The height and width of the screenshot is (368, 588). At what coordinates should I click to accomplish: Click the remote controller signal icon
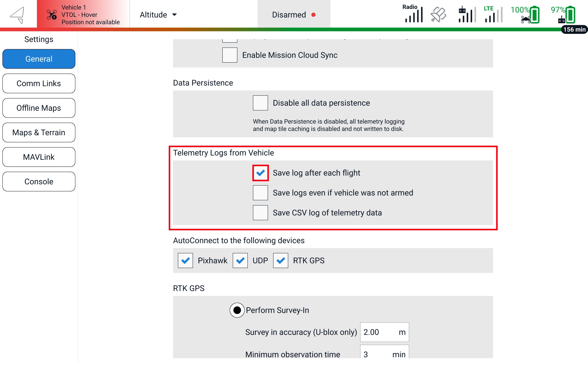[467, 15]
